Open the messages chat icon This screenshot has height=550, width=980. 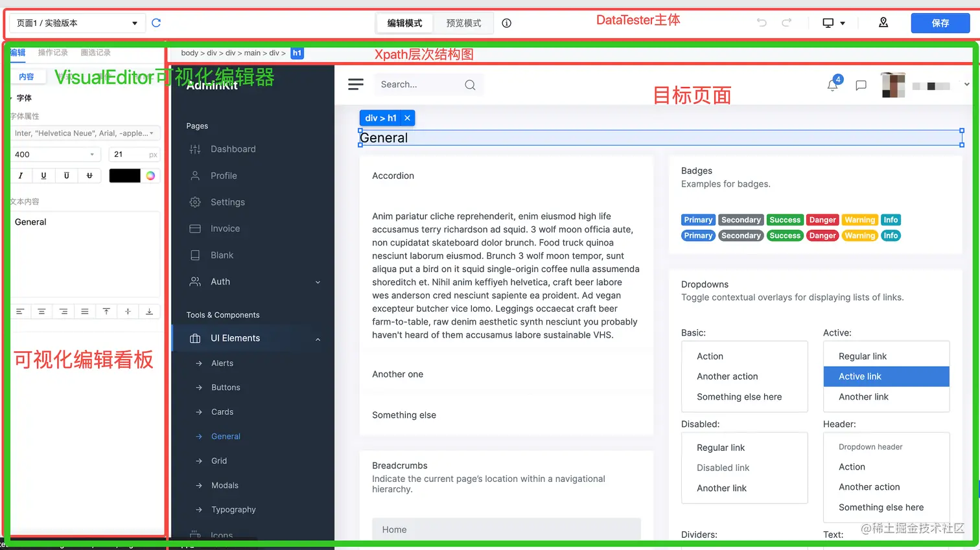tap(861, 86)
